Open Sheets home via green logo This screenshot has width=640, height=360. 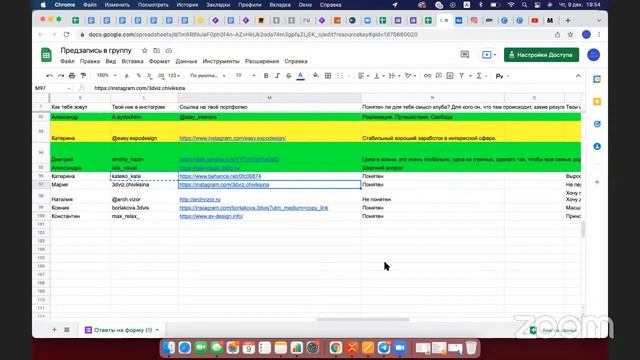(46, 55)
